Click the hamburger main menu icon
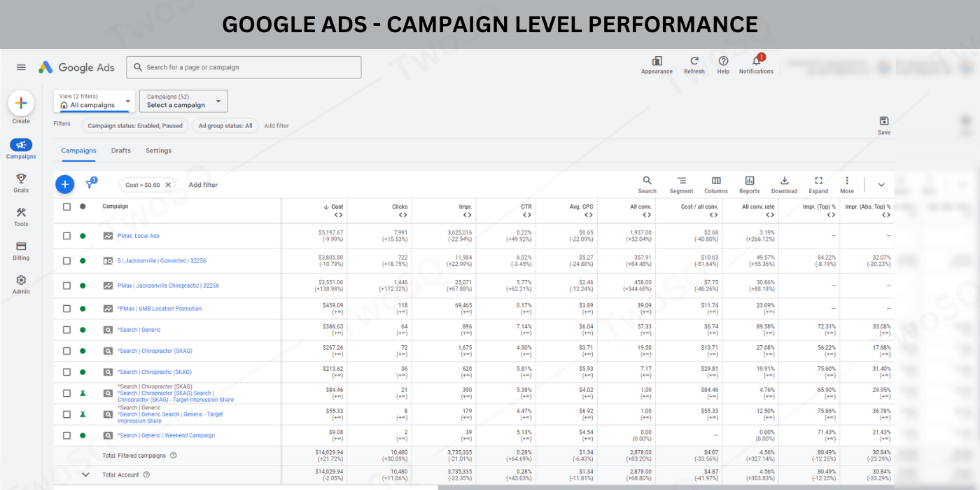 click(21, 67)
